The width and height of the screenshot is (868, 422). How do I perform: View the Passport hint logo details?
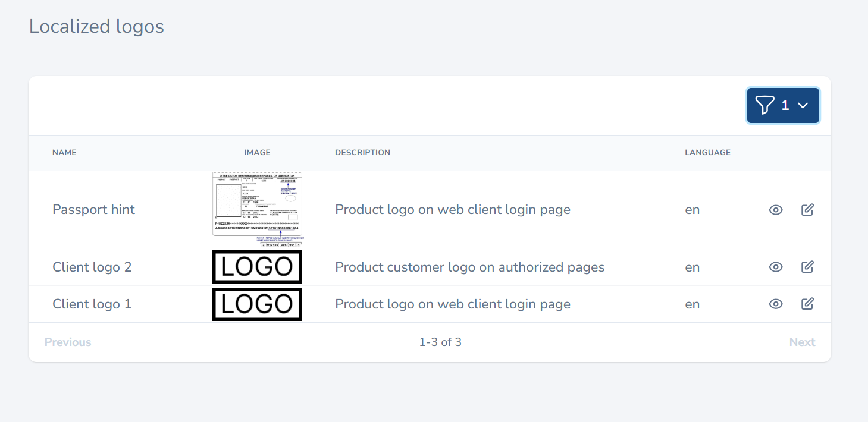[x=776, y=210]
